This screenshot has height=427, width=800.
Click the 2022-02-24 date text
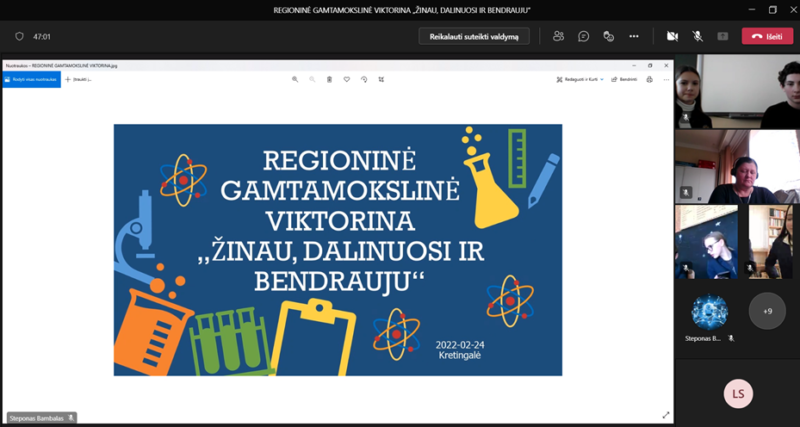click(460, 344)
